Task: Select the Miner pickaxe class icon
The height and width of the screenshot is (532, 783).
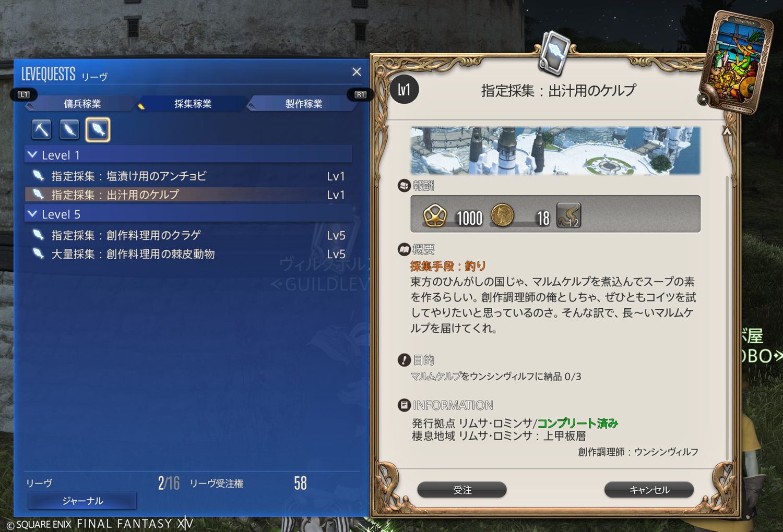Action: click(41, 129)
